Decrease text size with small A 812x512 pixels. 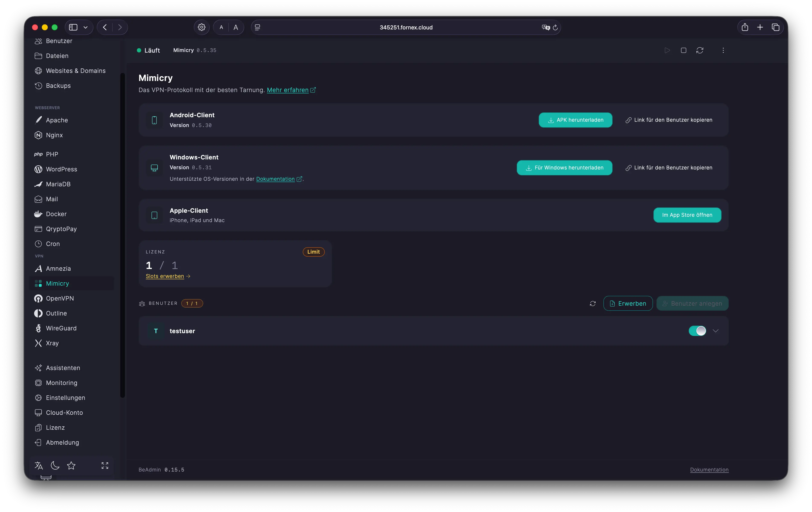click(221, 27)
